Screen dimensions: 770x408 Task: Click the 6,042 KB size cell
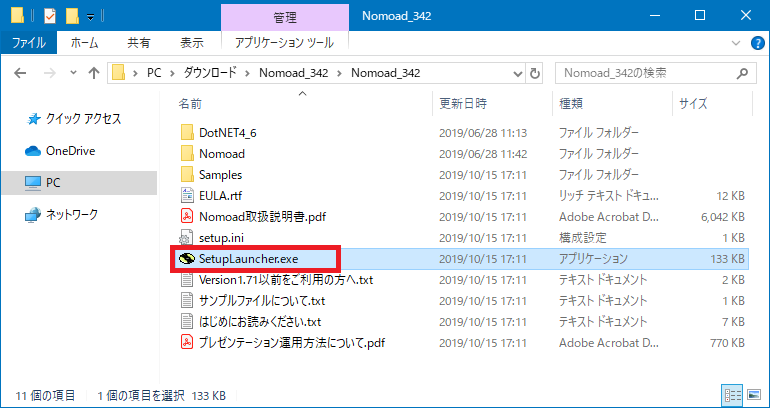pyautogui.click(x=722, y=217)
